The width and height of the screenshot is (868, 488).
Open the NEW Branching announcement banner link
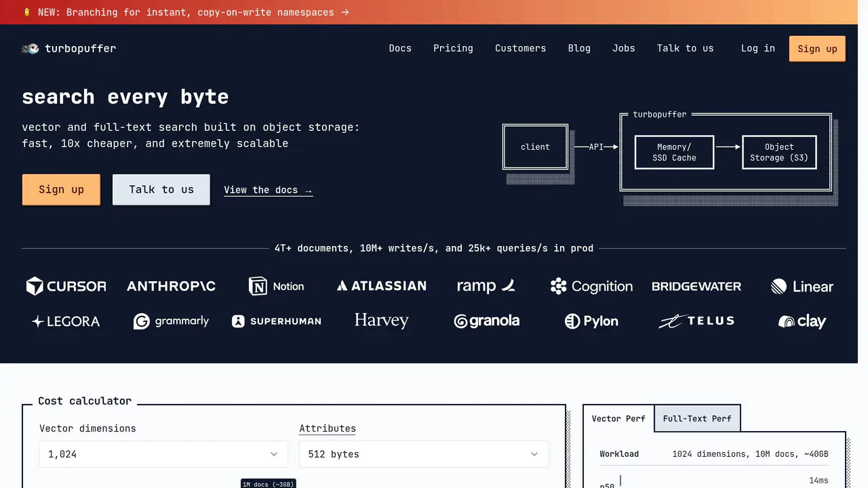tap(186, 12)
